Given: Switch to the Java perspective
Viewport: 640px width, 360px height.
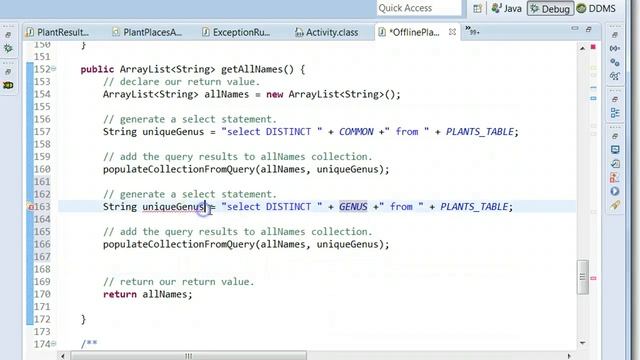Looking at the screenshot, I should (x=507, y=8).
